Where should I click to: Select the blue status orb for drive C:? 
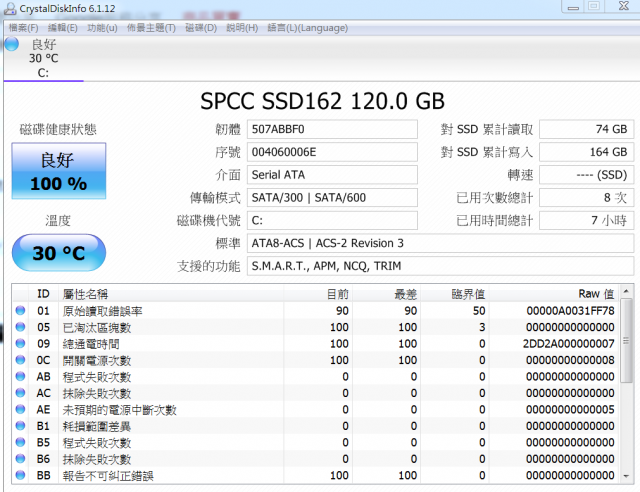point(12,44)
